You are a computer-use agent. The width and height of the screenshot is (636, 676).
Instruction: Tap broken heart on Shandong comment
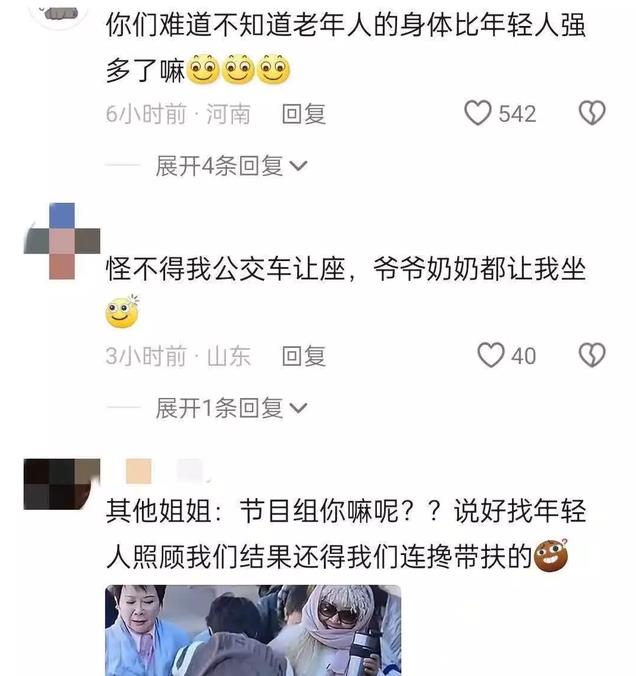[x=592, y=355]
